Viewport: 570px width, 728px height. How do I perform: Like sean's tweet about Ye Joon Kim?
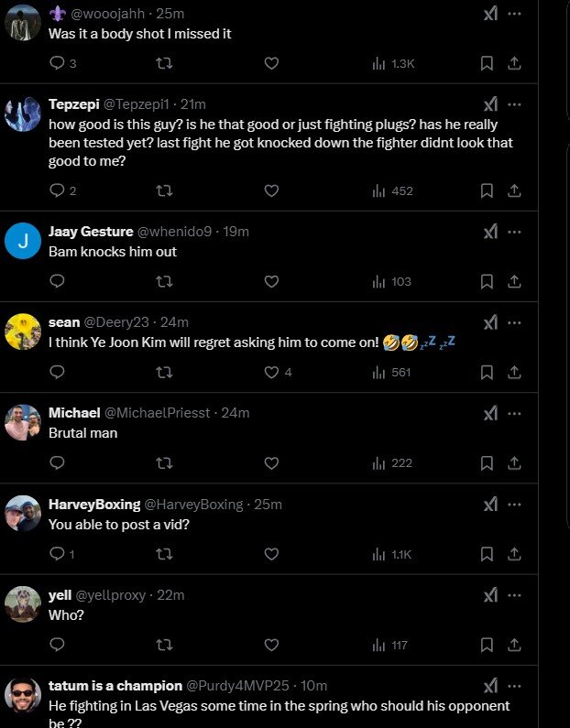(x=271, y=373)
